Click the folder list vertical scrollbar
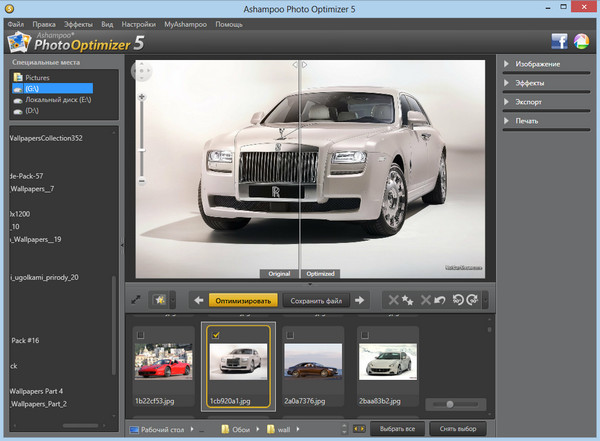The height and width of the screenshot is (441, 600). pos(114,325)
